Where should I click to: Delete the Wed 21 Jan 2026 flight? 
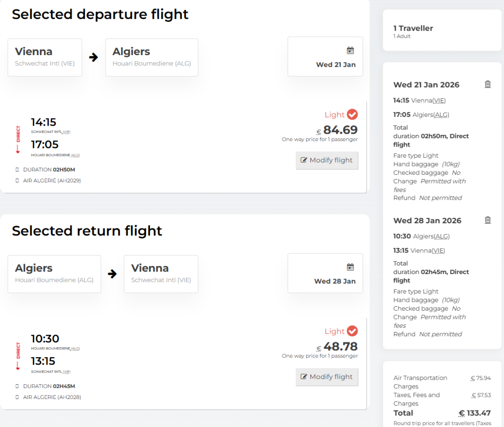pos(488,84)
